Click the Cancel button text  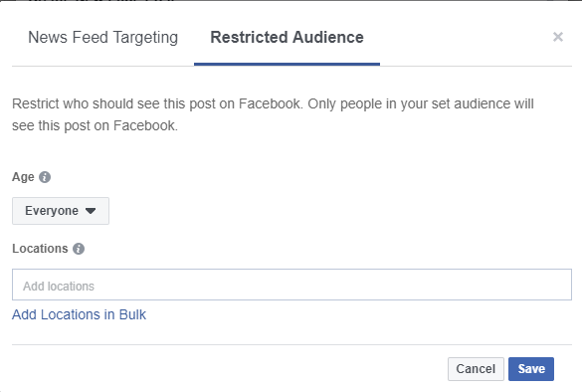(x=476, y=369)
